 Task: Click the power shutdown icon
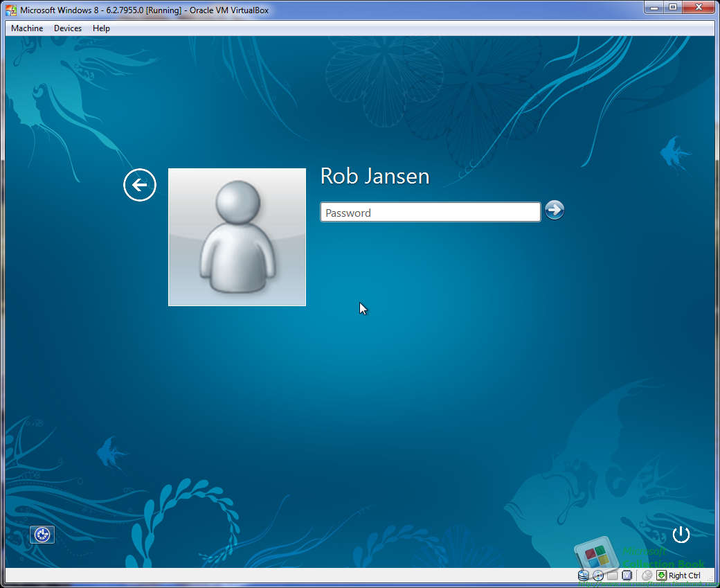click(x=681, y=534)
